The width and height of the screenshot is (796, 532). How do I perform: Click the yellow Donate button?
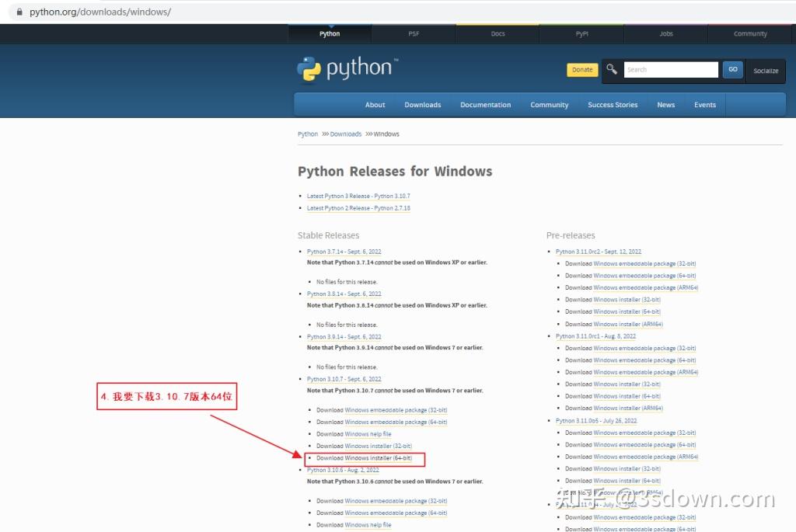click(581, 69)
